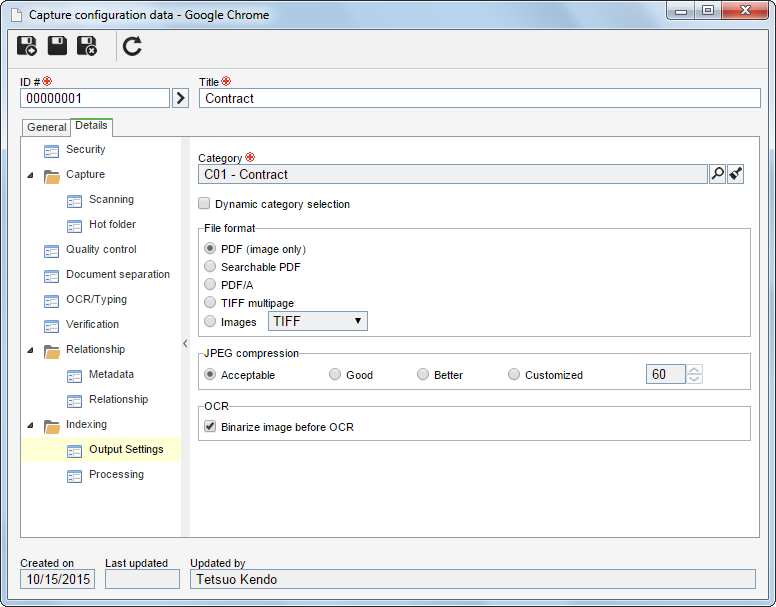The height and width of the screenshot is (607, 776).
Task: Select TIFF multipage file format
Action: 210,302
